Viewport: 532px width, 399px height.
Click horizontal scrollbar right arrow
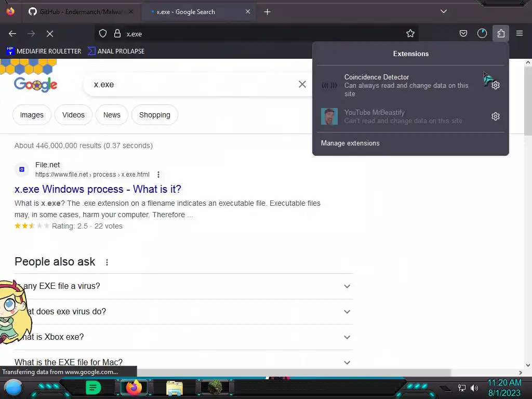(x=521, y=373)
